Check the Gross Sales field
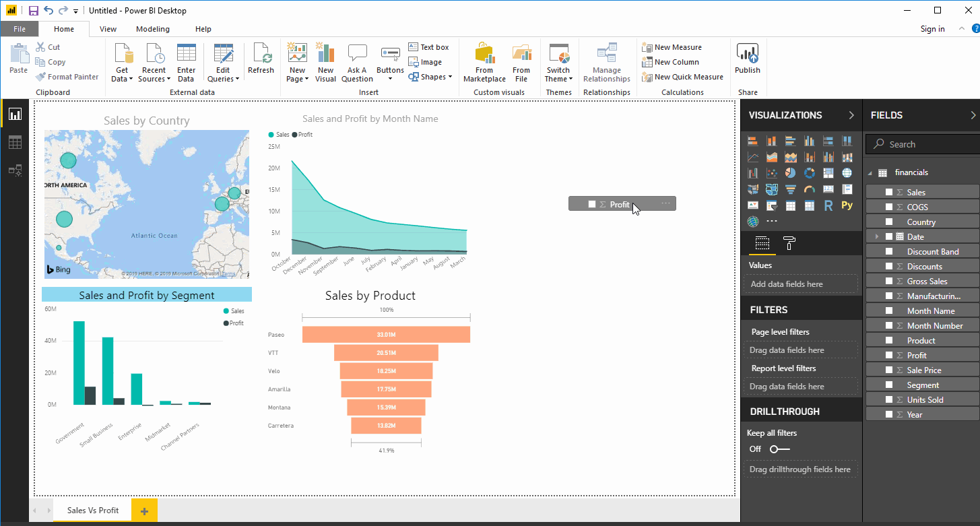The height and width of the screenshot is (526, 980). tap(889, 282)
